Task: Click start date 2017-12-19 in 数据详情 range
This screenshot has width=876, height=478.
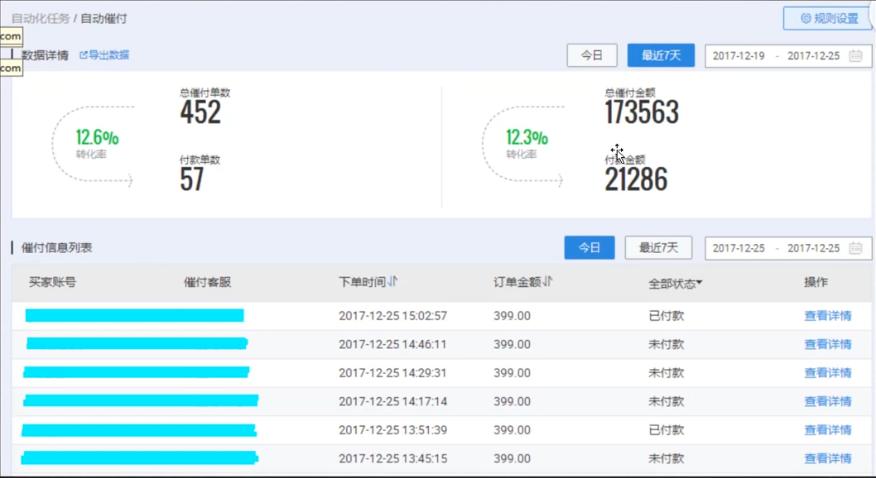Action: coord(739,56)
